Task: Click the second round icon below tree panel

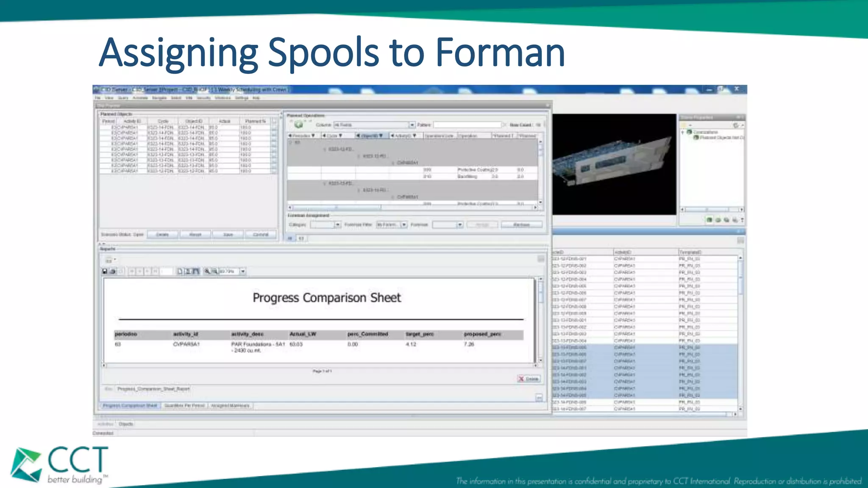Action: pyautogui.click(x=718, y=220)
